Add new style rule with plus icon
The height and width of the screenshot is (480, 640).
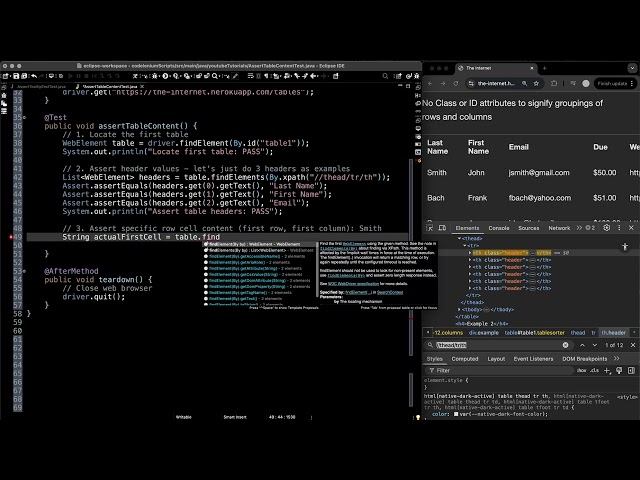pyautogui.click(x=607, y=370)
